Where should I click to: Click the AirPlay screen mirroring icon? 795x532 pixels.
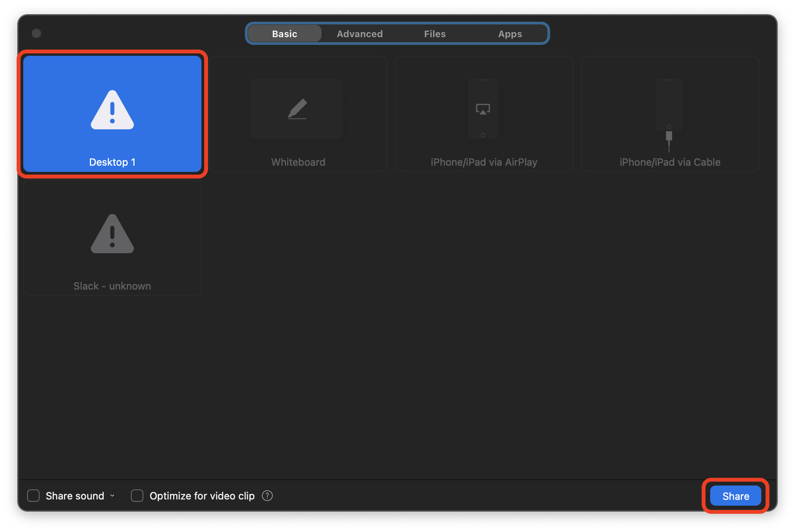483,110
